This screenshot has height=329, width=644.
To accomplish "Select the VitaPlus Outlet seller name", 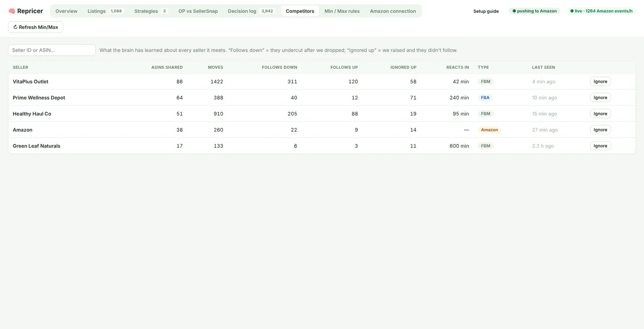I will (x=31, y=81).
